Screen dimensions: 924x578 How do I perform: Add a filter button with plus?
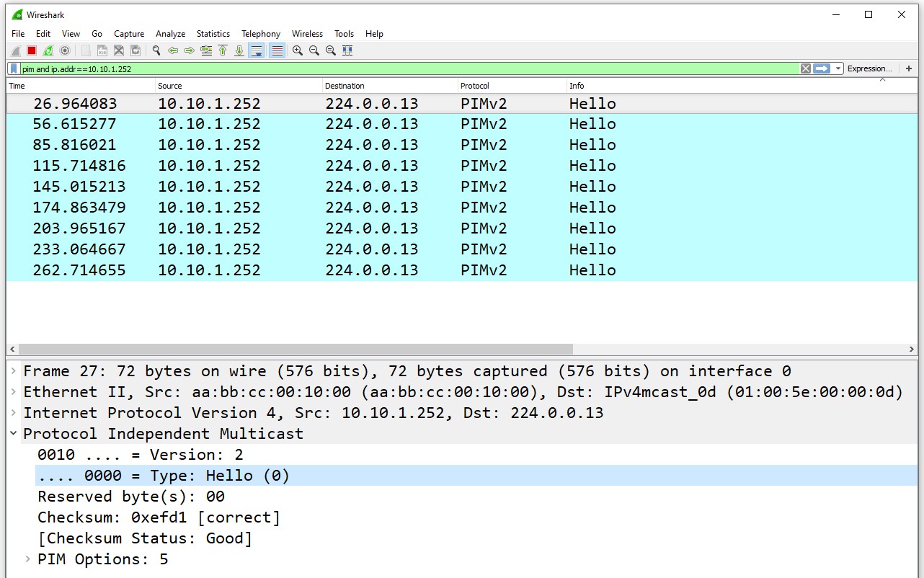(909, 68)
